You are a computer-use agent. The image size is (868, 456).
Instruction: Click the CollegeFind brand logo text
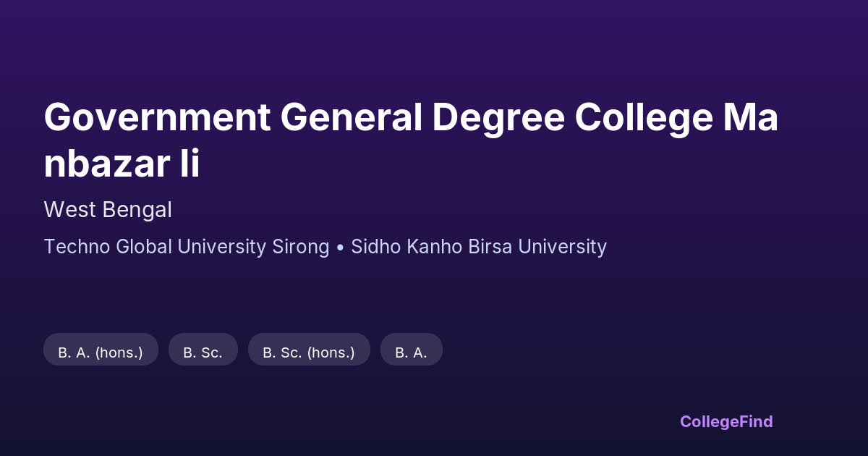tap(726, 421)
